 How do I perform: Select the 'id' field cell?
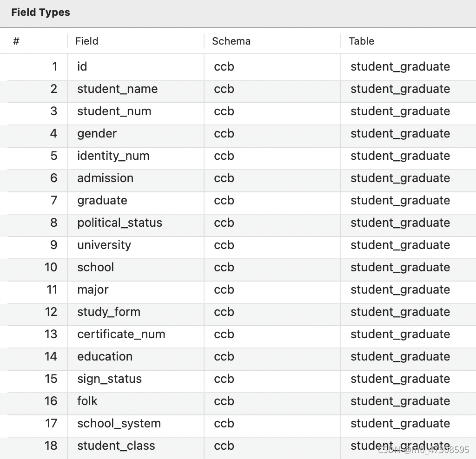pyautogui.click(x=135, y=67)
